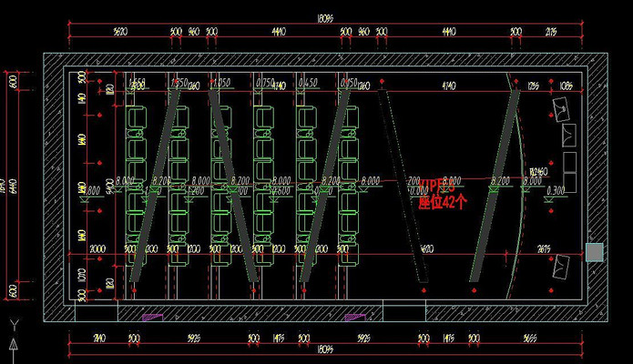The image size is (633, 364).
Task: Select the black diagonal bar in room center
Action: [401, 184]
